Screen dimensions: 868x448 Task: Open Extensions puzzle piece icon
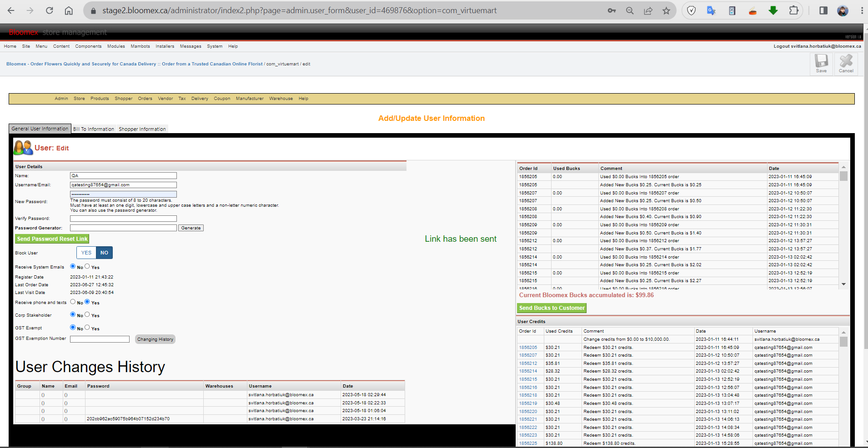(x=793, y=10)
